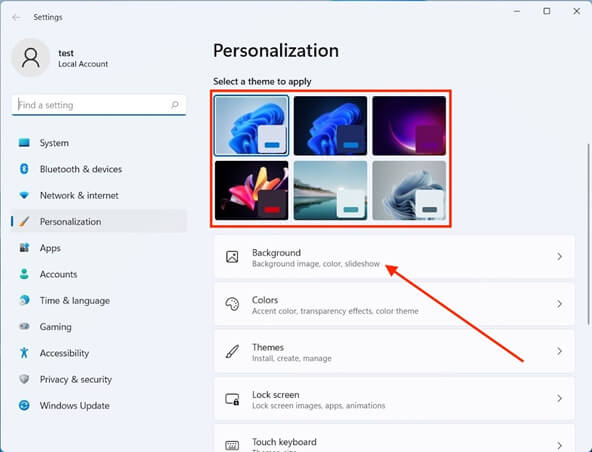
Task: Click the System monitor icon in sidebar
Action: tap(24, 143)
